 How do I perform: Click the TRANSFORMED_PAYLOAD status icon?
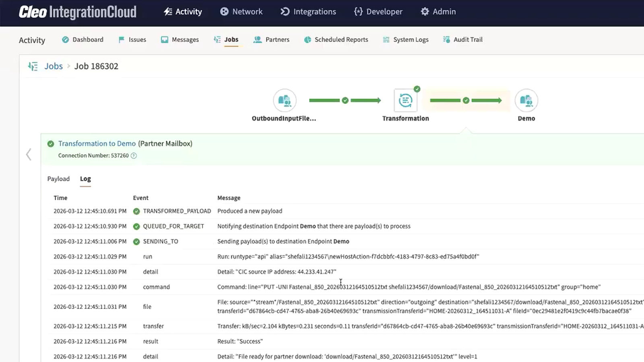coord(136,211)
